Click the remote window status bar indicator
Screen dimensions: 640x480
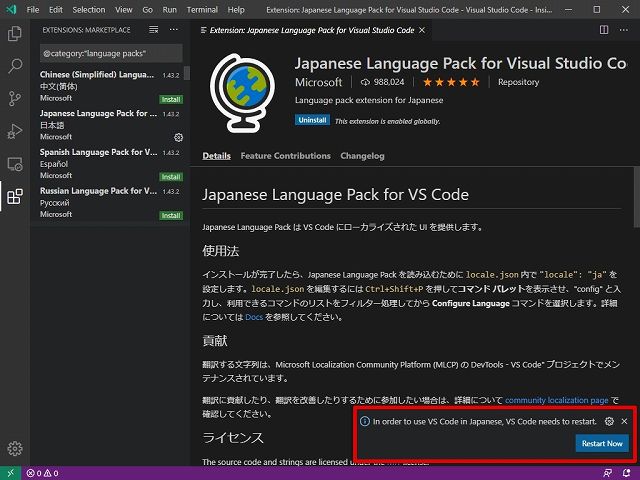pyautogui.click(x=11, y=473)
